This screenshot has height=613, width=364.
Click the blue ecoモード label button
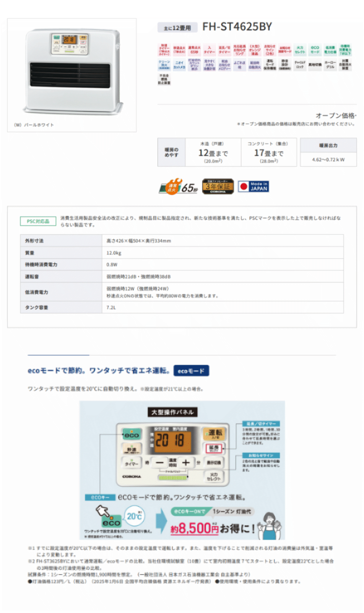pos(191,371)
